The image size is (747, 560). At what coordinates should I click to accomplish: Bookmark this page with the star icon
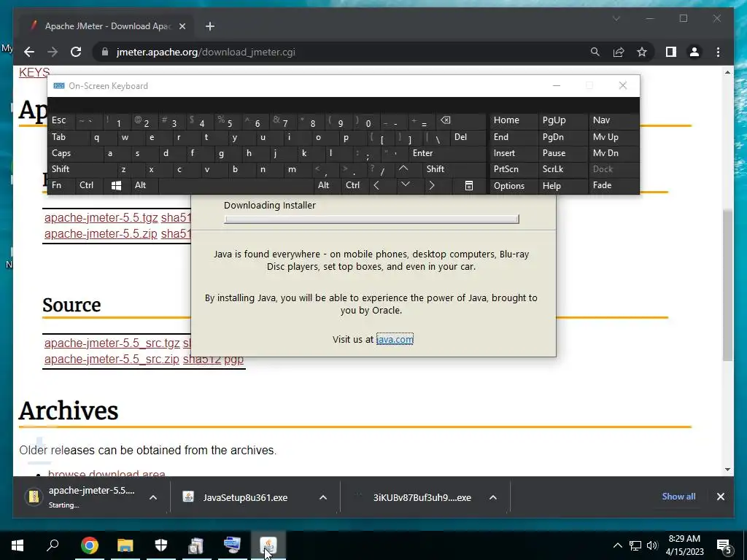click(x=642, y=52)
